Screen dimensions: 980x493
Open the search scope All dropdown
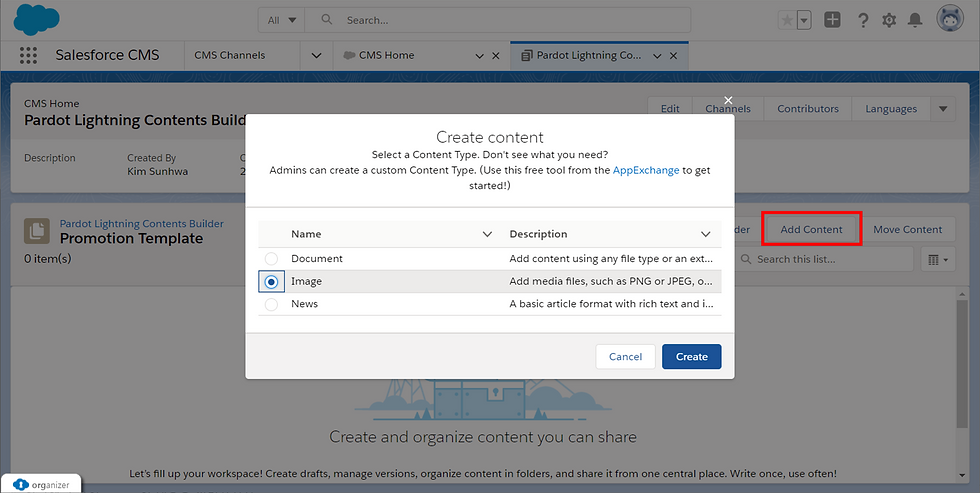(x=281, y=20)
